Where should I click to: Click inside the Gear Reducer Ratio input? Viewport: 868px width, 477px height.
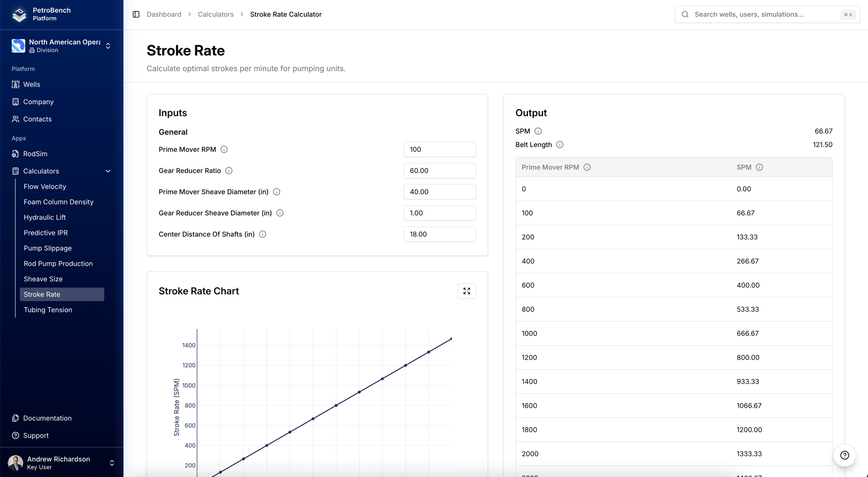[x=439, y=170]
